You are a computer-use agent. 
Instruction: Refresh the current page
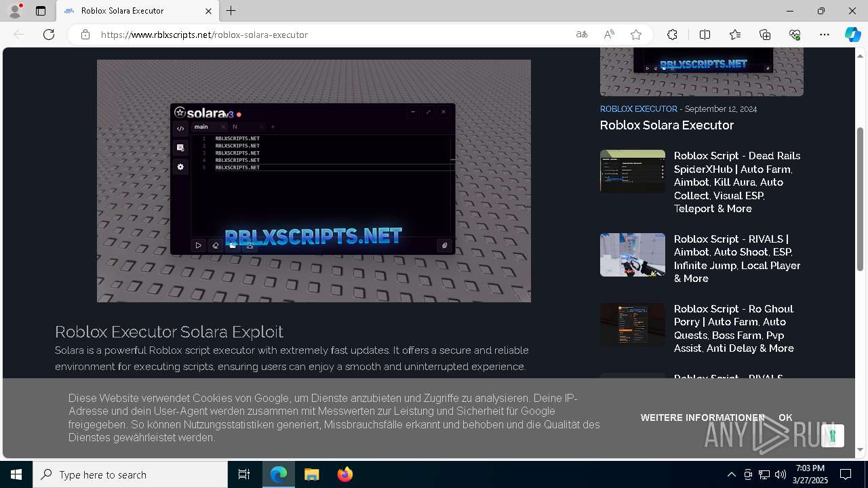tap(49, 35)
